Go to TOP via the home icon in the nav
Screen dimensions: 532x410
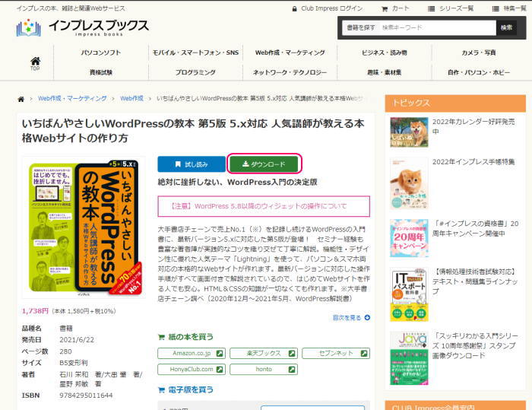[x=35, y=63]
